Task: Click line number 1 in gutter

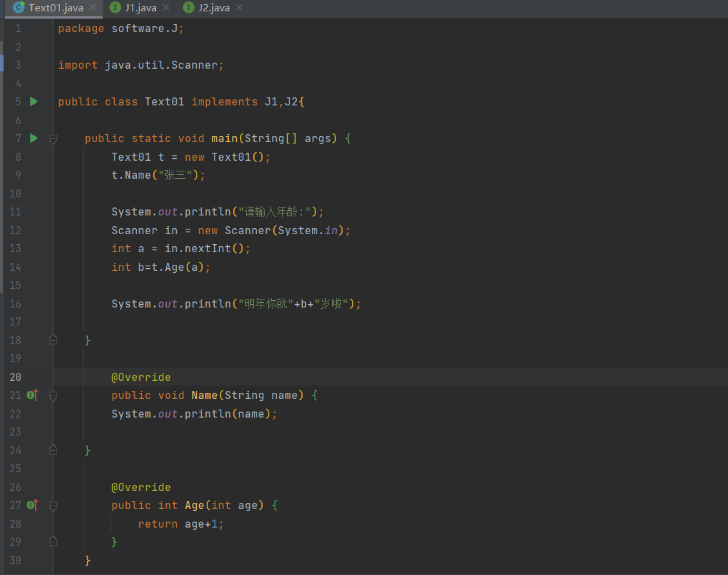Action: [x=18, y=28]
